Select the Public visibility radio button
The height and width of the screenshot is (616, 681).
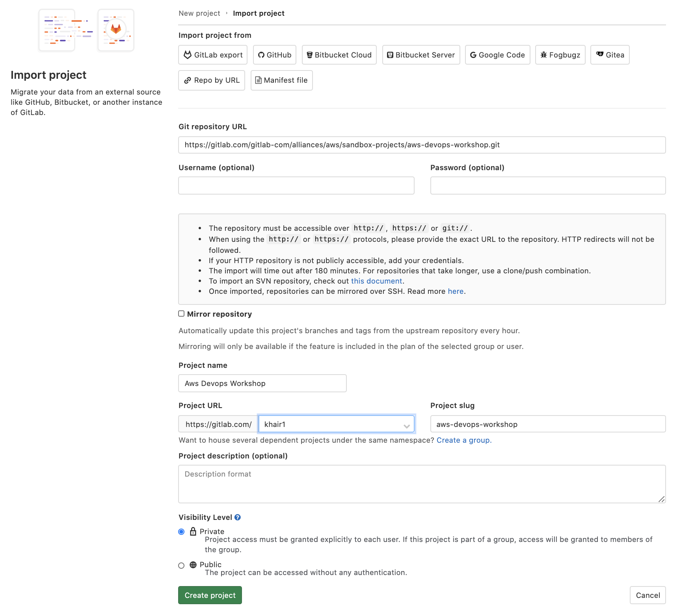click(x=181, y=566)
